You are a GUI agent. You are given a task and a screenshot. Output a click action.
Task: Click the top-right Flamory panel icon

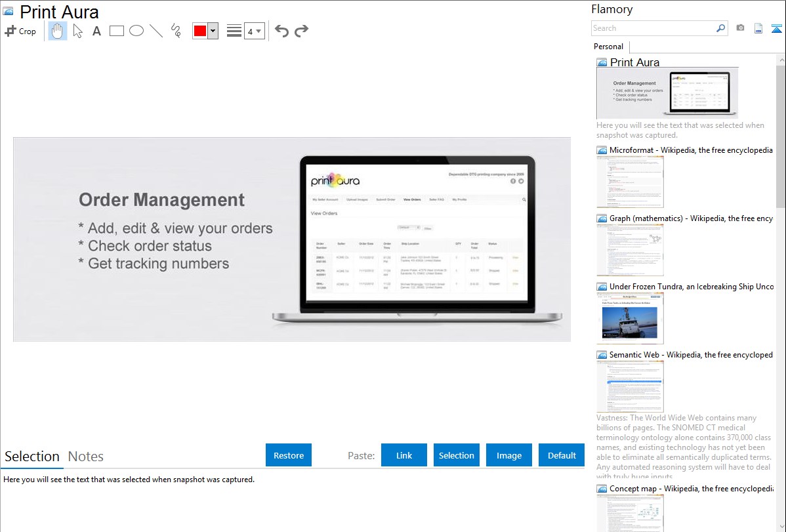(x=776, y=28)
